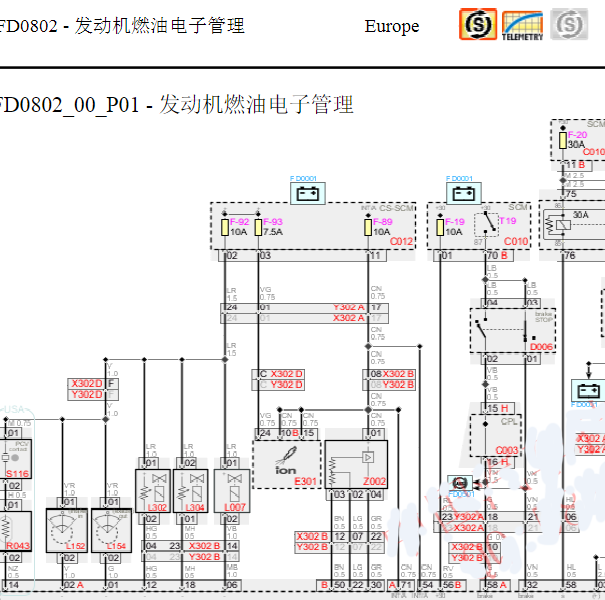The image size is (605, 600).
Task: Click connector label C Y302 D
Action: click(x=278, y=385)
